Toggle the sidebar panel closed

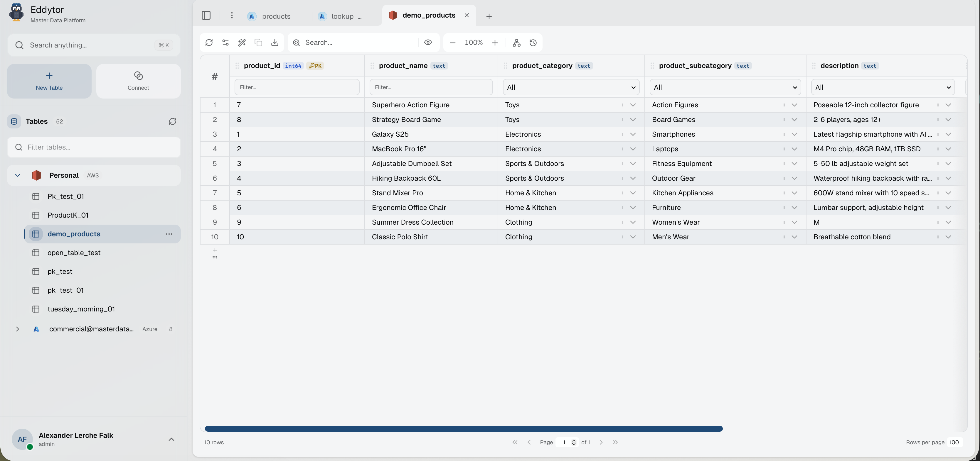tap(206, 16)
